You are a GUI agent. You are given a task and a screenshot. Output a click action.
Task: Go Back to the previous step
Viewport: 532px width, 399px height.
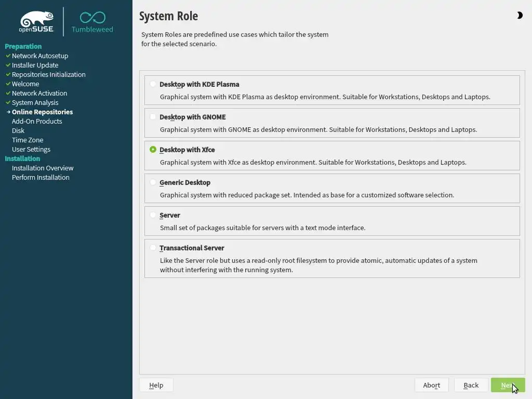[471, 385]
